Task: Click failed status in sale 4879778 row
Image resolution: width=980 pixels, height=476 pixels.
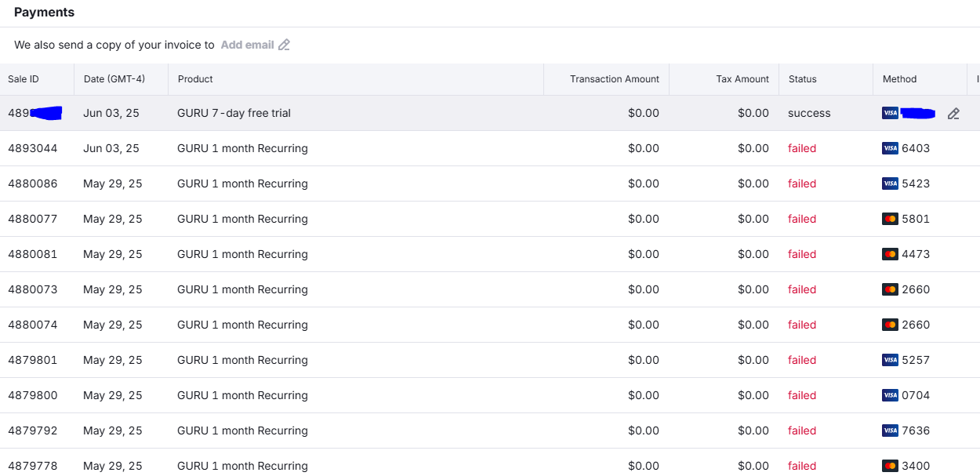Action: 802,466
